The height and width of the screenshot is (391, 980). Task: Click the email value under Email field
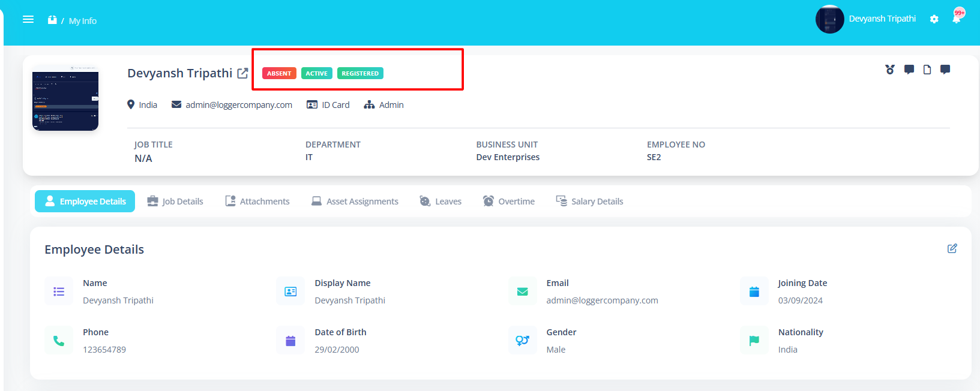click(602, 300)
